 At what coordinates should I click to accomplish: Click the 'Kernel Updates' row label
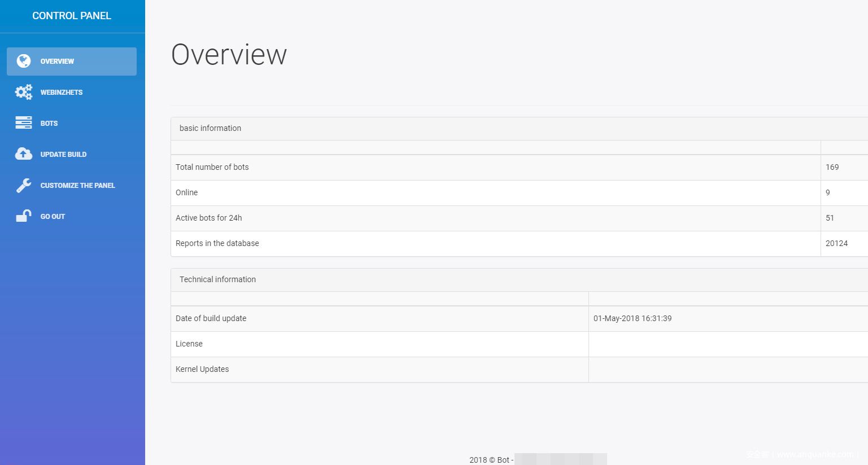(202, 369)
